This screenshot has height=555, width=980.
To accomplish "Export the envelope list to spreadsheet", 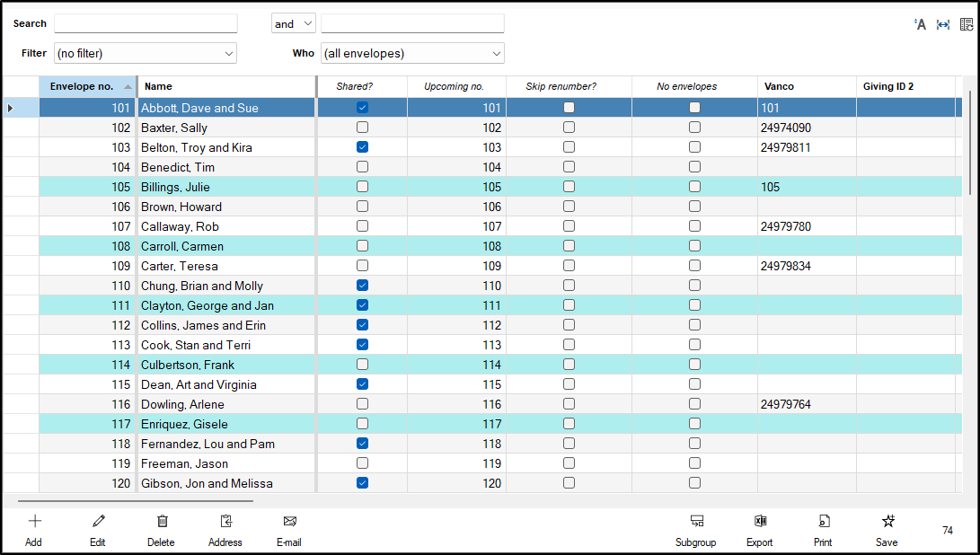I will [x=759, y=522].
